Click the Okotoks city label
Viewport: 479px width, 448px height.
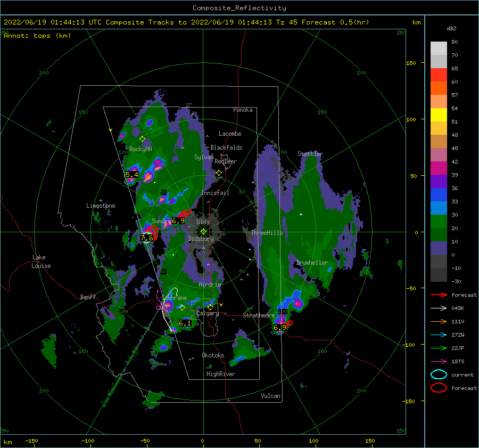(213, 355)
